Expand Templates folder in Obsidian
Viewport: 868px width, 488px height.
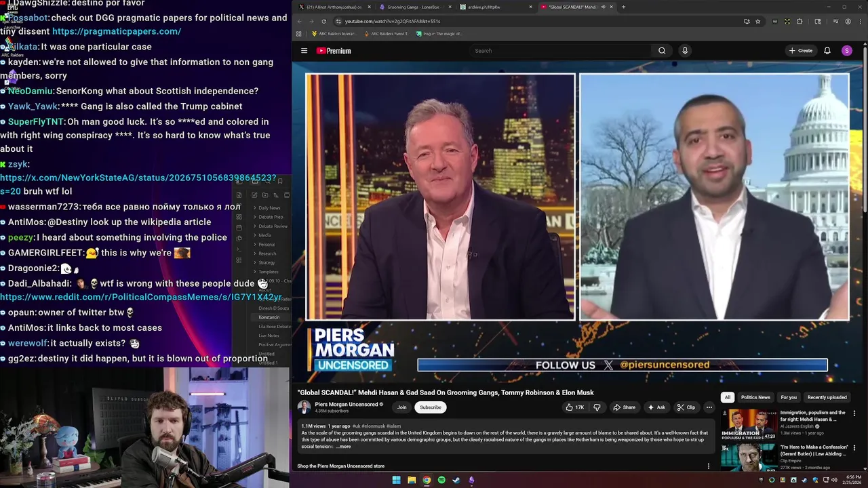[x=267, y=272]
